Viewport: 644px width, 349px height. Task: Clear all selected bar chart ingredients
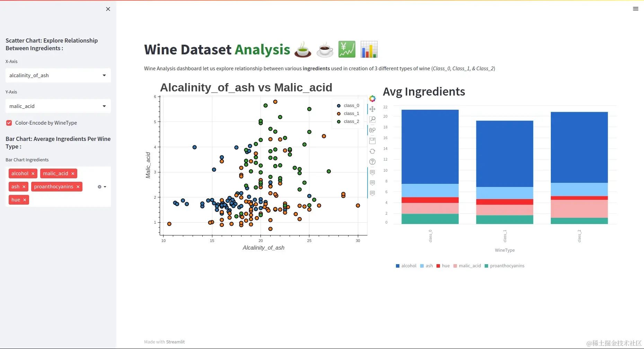click(x=99, y=187)
